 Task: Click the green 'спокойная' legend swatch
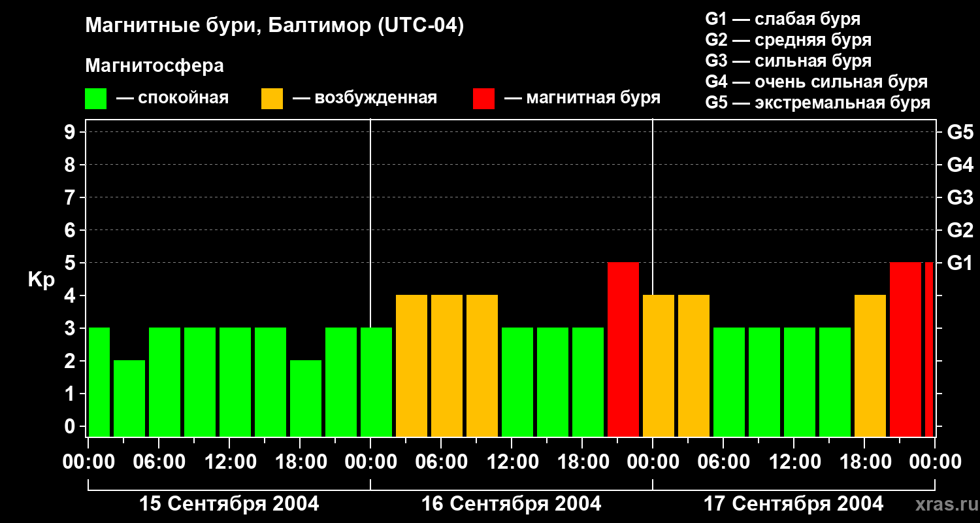click(x=95, y=99)
